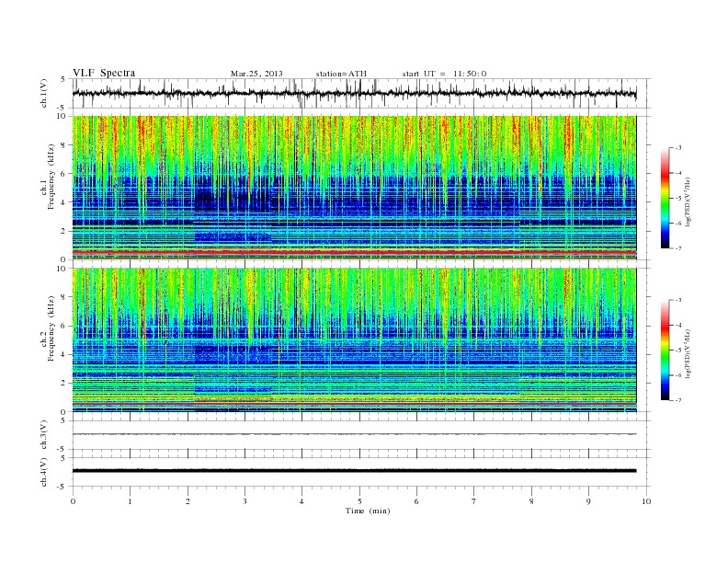The image size is (728, 563).
Task: Click the ch.1 voltage waveform trace
Action: click(x=354, y=93)
